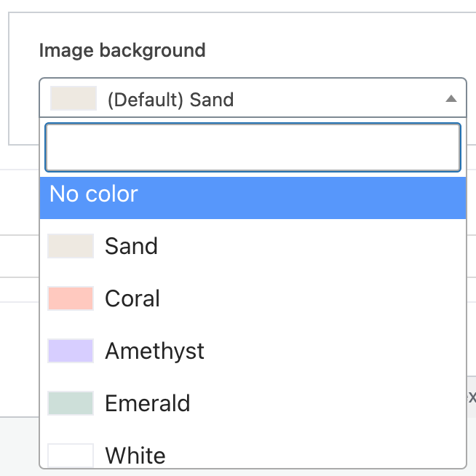Click the (Default) Sand selected value
Image resolution: width=476 pixels, height=476 pixels.
click(x=170, y=100)
